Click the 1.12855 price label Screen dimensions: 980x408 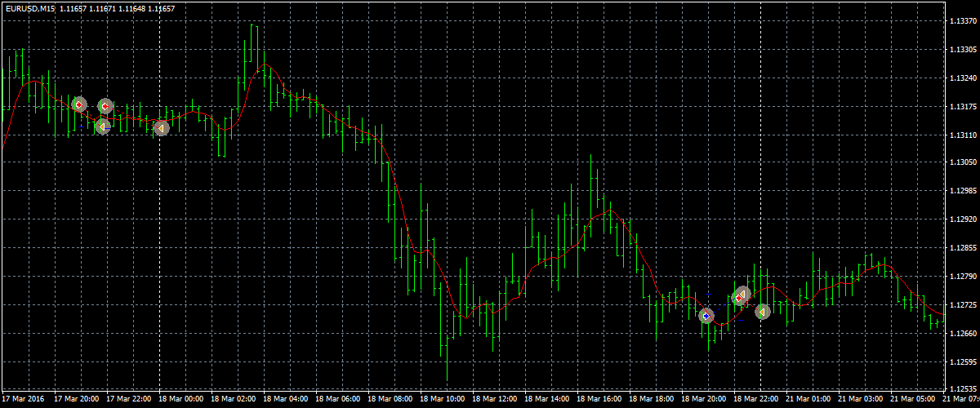click(964, 248)
